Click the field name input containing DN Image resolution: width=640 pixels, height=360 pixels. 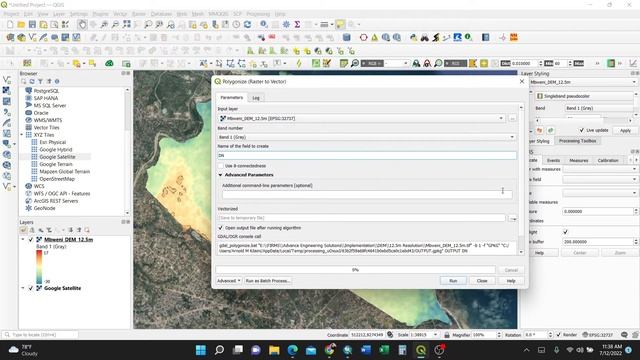[367, 156]
